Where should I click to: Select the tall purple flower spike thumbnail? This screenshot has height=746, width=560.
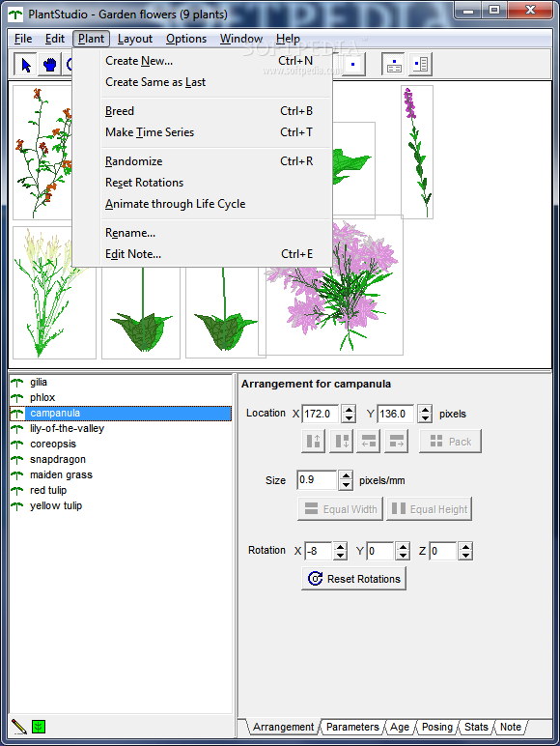417,152
